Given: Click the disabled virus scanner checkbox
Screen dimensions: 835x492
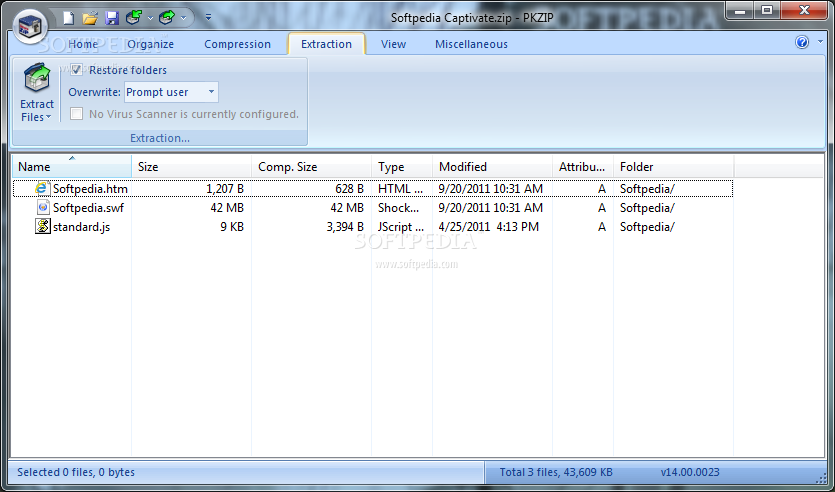Looking at the screenshot, I should point(77,114).
